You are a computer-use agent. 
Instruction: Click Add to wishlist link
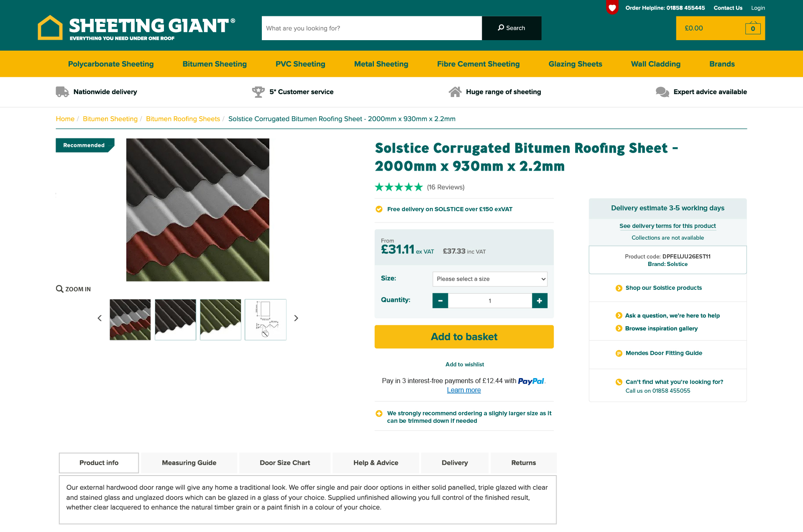(464, 364)
